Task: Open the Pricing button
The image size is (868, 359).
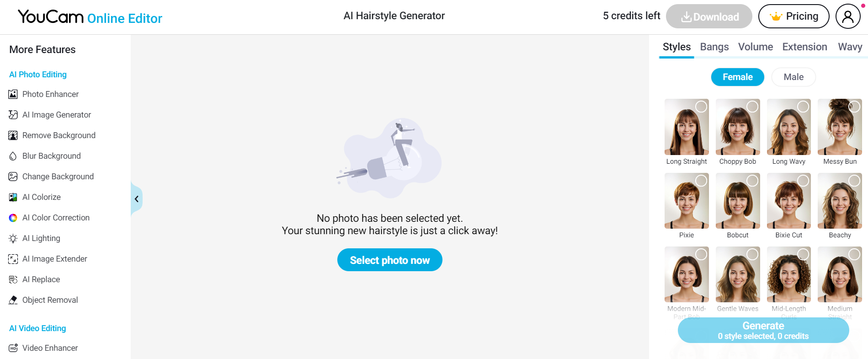Action: 793,16
